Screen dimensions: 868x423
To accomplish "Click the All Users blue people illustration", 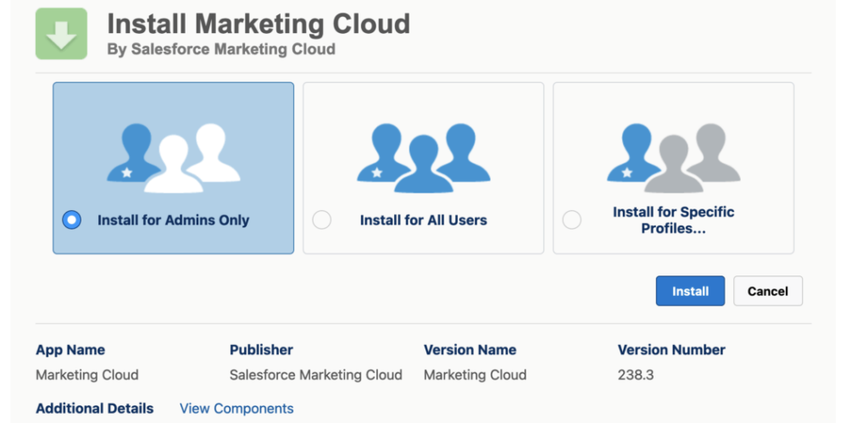I will (x=424, y=158).
